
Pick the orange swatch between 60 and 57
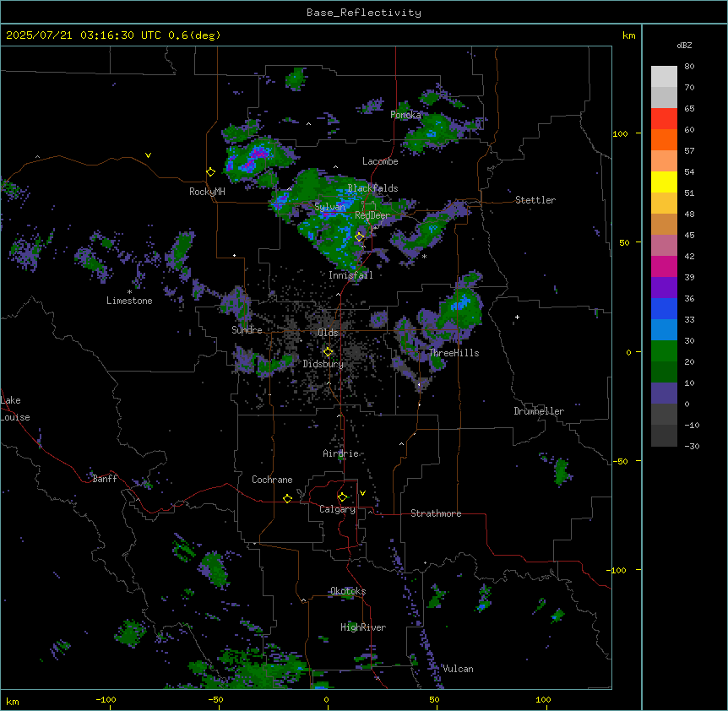click(x=664, y=139)
